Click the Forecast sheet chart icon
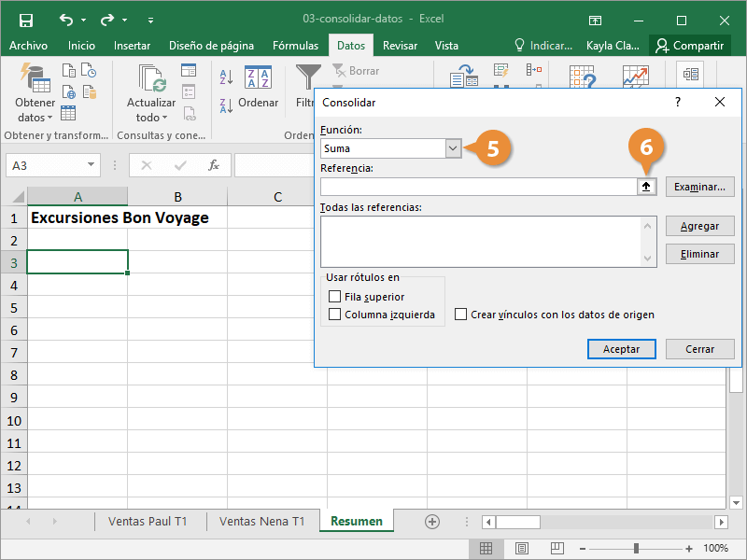 636,77
